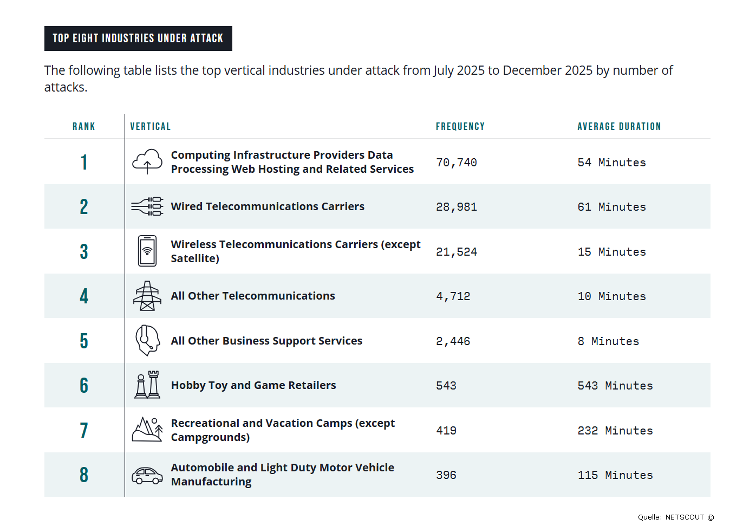Click the rank number 8
This screenshot has width=756, height=532.
click(84, 475)
